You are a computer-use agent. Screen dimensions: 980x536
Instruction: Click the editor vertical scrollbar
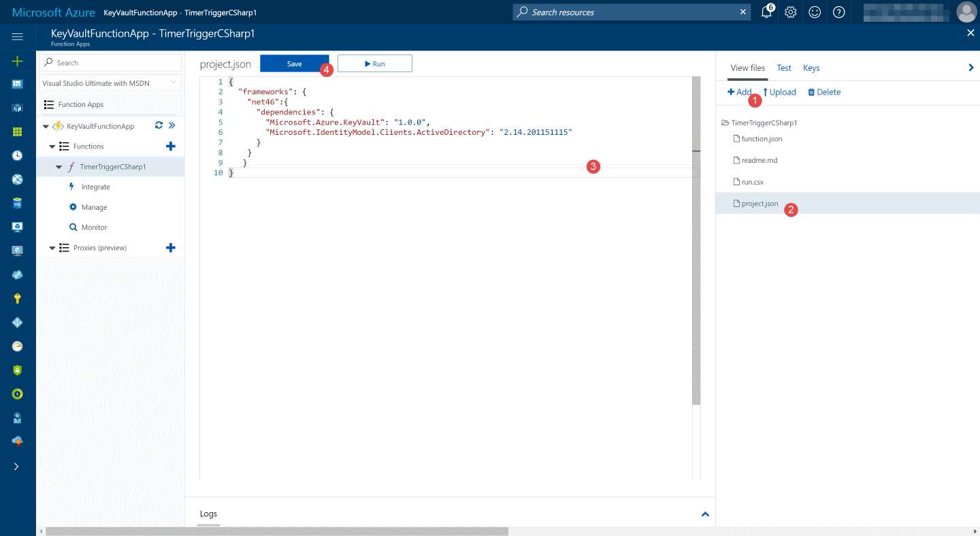click(x=696, y=241)
